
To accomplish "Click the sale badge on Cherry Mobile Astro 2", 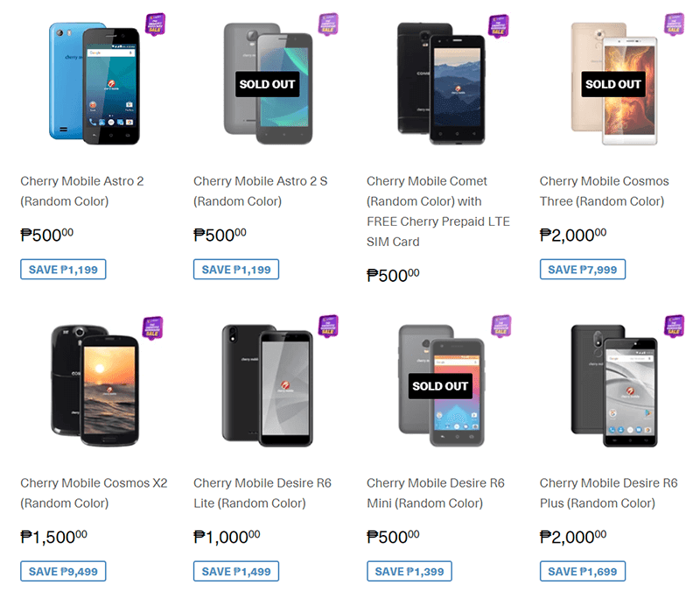I will click(x=156, y=24).
